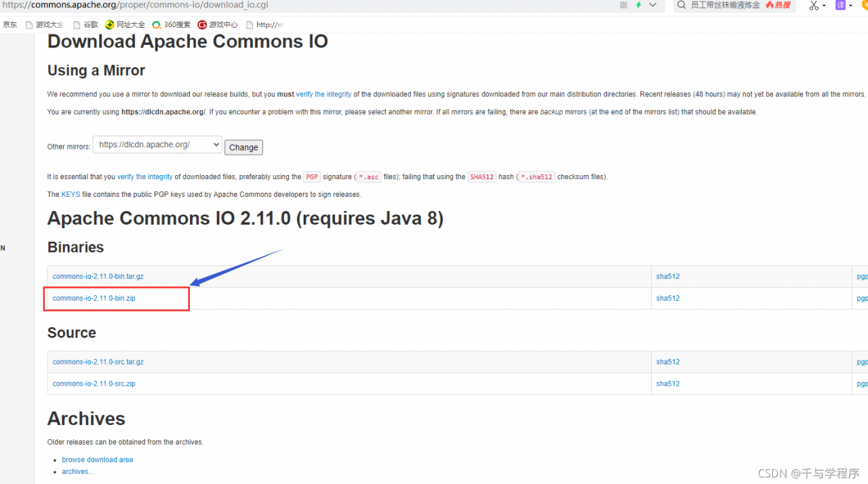Open the KEYS file link
The width and height of the screenshot is (868, 484).
(71, 194)
